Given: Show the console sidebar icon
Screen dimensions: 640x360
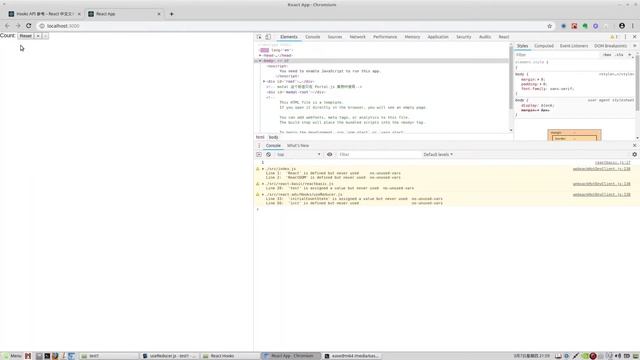Looking at the screenshot, I should point(259,155).
